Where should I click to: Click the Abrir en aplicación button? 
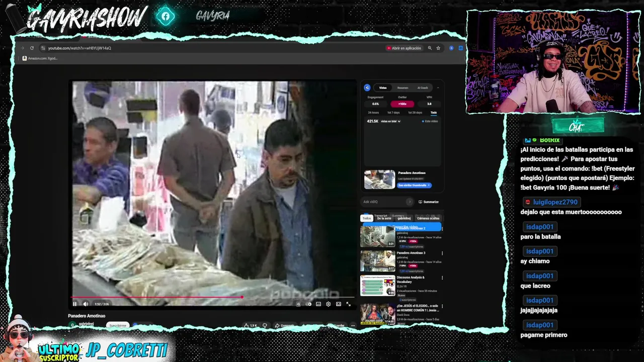[404, 48]
